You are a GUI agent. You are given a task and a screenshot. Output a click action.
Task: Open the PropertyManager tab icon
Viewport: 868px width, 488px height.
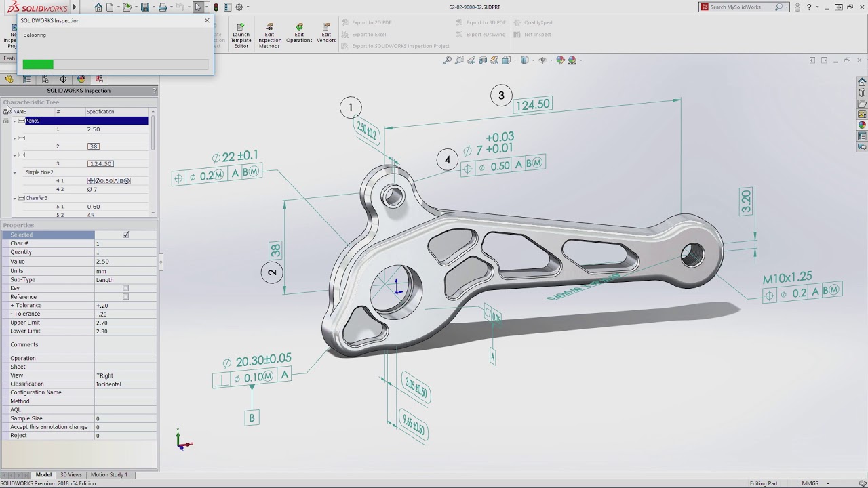click(x=27, y=79)
